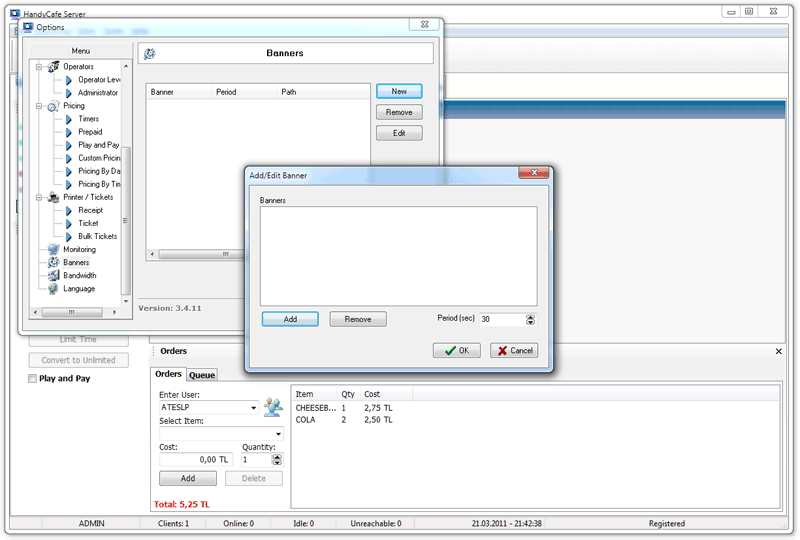
Task: Confirm the banner dialog with OK
Action: point(457,351)
